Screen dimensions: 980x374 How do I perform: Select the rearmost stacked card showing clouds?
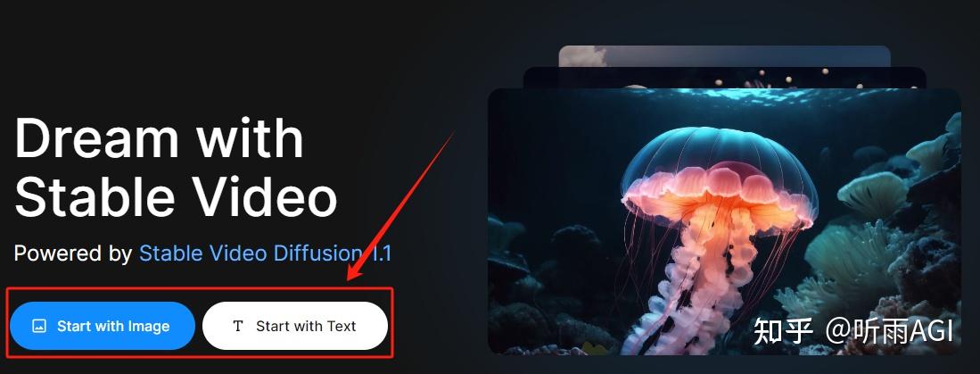(x=724, y=55)
